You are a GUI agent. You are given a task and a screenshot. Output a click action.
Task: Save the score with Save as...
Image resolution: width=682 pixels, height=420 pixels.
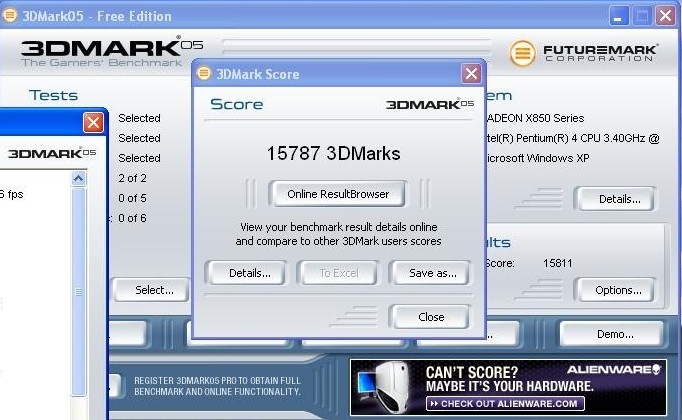click(x=431, y=273)
